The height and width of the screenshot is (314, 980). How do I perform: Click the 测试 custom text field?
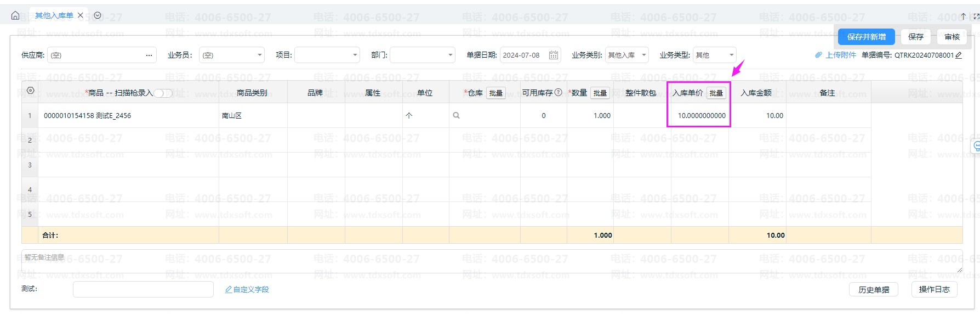[x=143, y=289]
